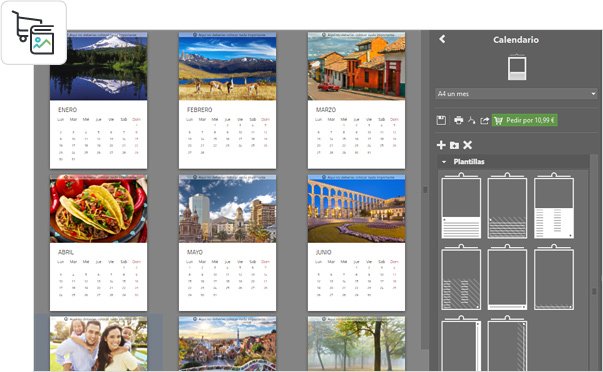The width and height of the screenshot is (603, 372).
Task: Click the share icon beside order button
Action: click(x=484, y=120)
